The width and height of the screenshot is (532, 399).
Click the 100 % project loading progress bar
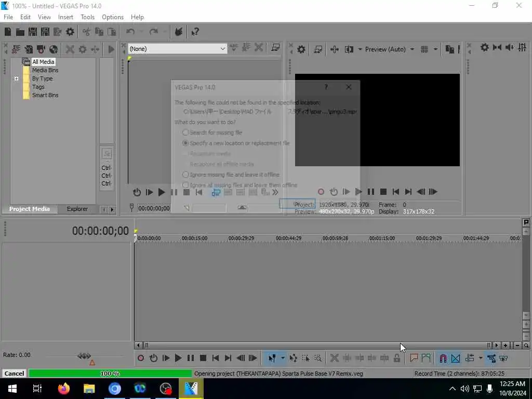coord(110,373)
